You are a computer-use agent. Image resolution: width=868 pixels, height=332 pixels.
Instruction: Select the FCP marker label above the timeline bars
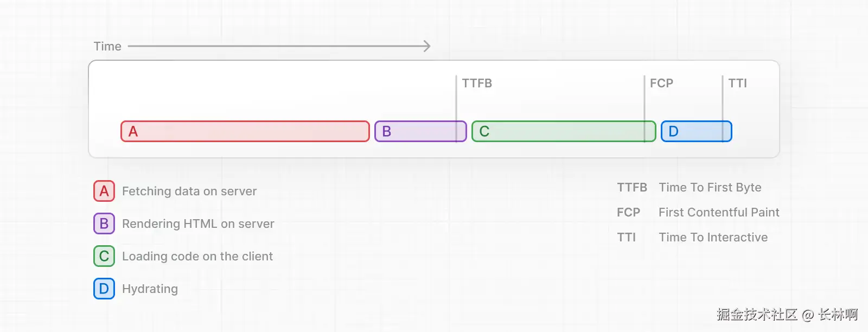tap(661, 83)
